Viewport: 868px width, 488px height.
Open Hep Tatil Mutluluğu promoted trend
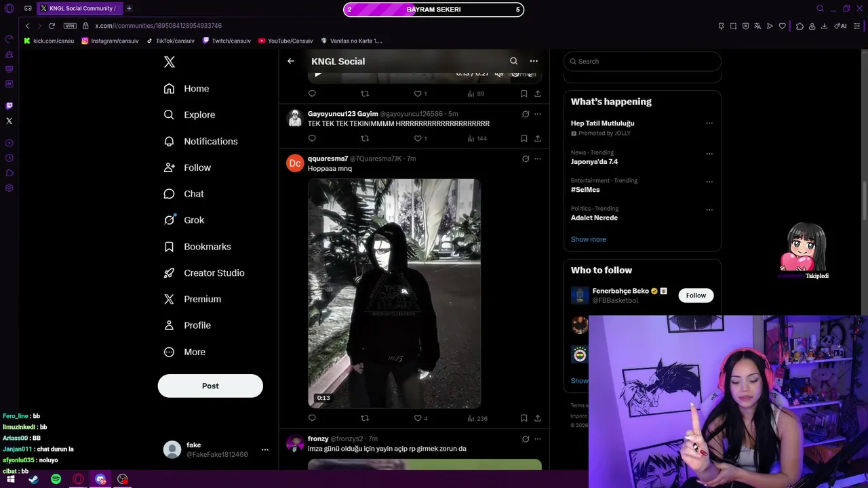pyautogui.click(x=602, y=123)
